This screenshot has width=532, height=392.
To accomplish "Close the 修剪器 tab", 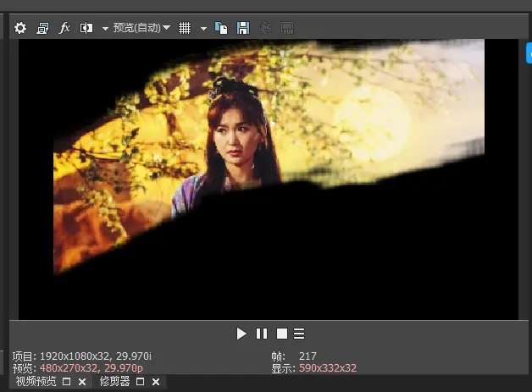I will coord(156,382).
